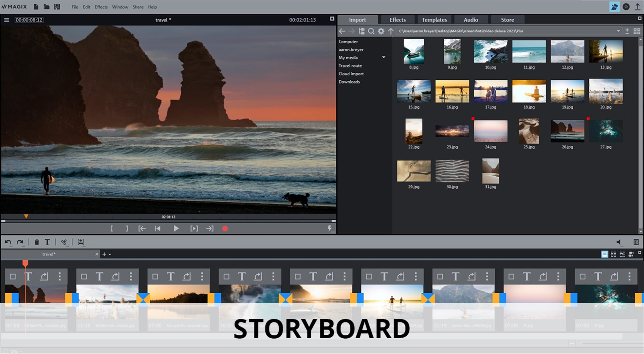Open the Downloads location

pyautogui.click(x=349, y=82)
